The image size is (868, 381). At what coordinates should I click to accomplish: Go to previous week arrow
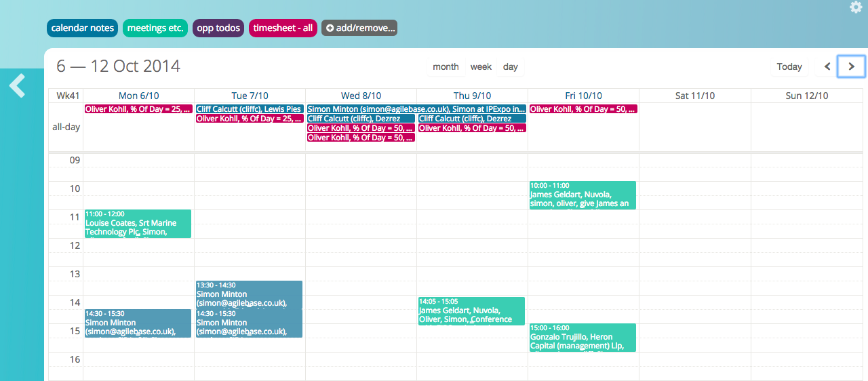click(x=827, y=66)
